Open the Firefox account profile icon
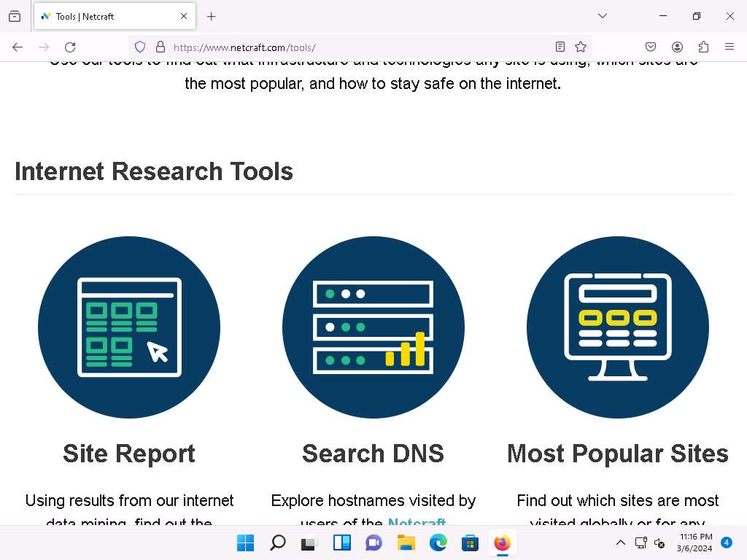Viewport: 747px width, 560px height. tap(677, 47)
